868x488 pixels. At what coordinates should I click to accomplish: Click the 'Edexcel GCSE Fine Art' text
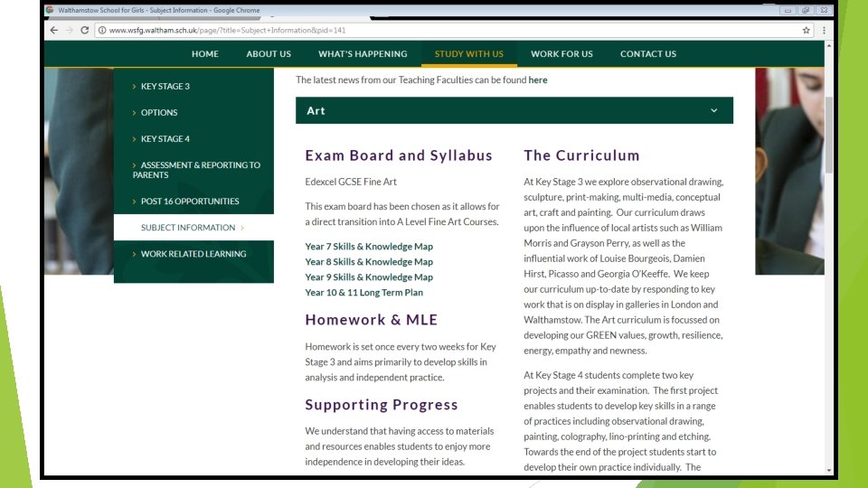tap(351, 182)
